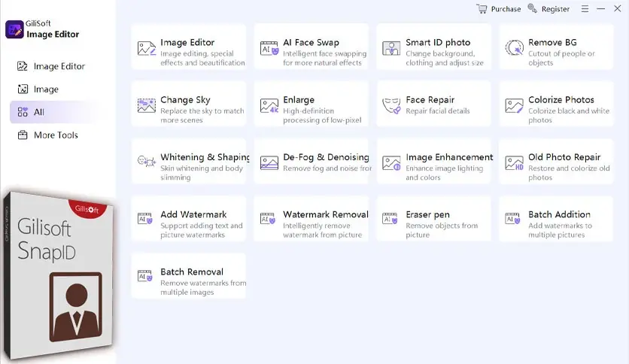Click the Watermark Removal icon

268,218
